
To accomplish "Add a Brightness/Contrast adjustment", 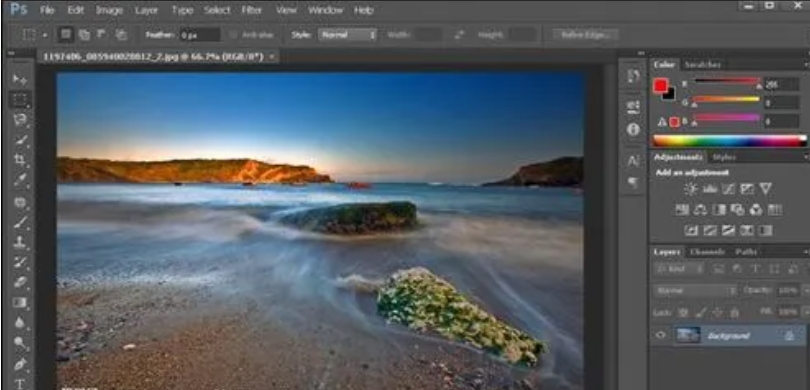I will [x=691, y=189].
